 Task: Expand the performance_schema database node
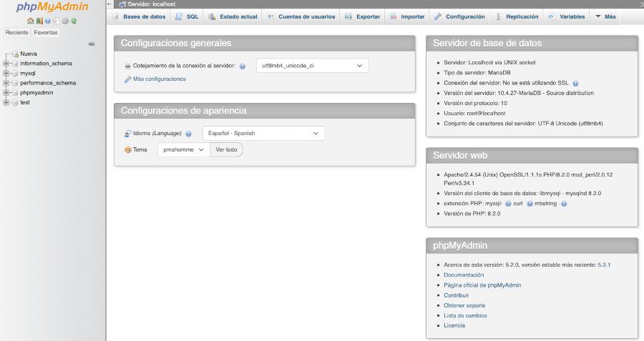click(6, 83)
